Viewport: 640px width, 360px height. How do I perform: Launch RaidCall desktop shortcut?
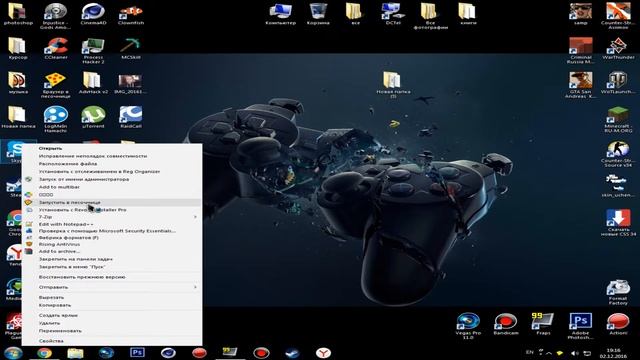[131, 118]
